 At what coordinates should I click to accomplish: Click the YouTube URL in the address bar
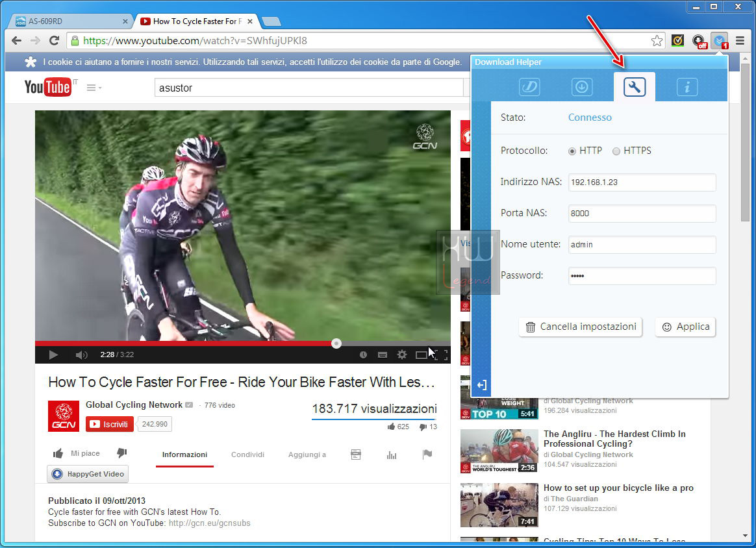coord(195,40)
